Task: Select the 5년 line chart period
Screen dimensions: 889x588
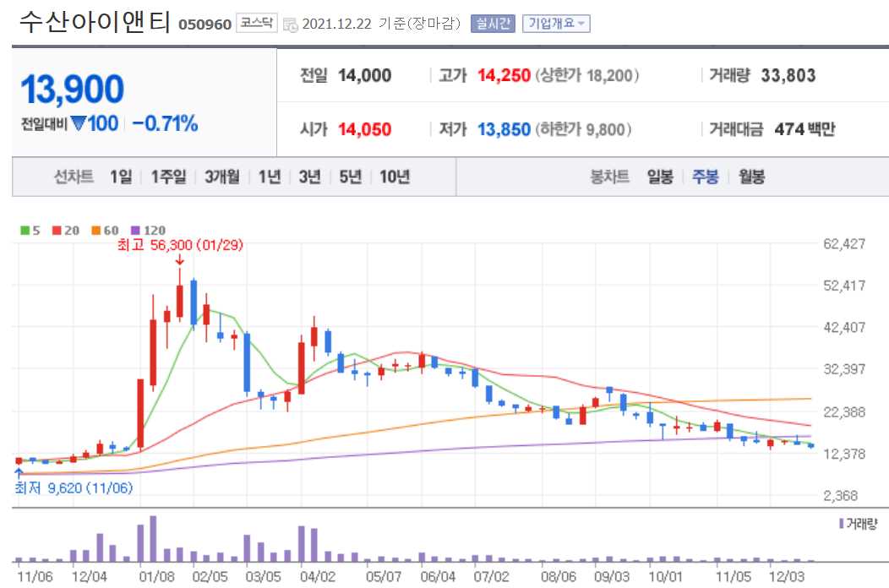Action: (x=351, y=177)
